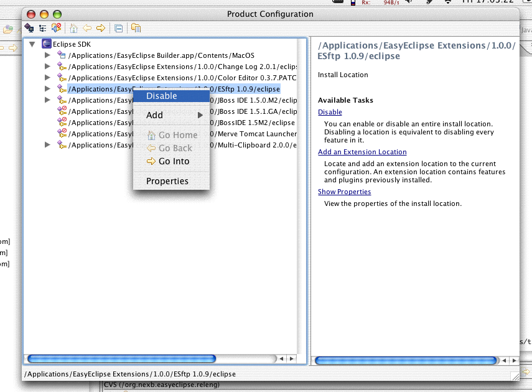Click the Add an Extension Location link

[362, 152]
